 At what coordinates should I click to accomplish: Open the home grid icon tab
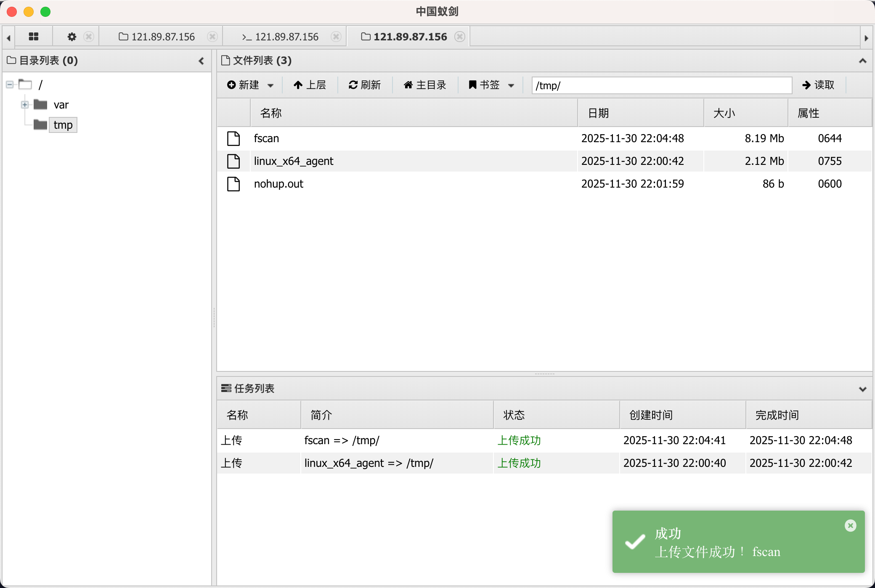coord(34,37)
